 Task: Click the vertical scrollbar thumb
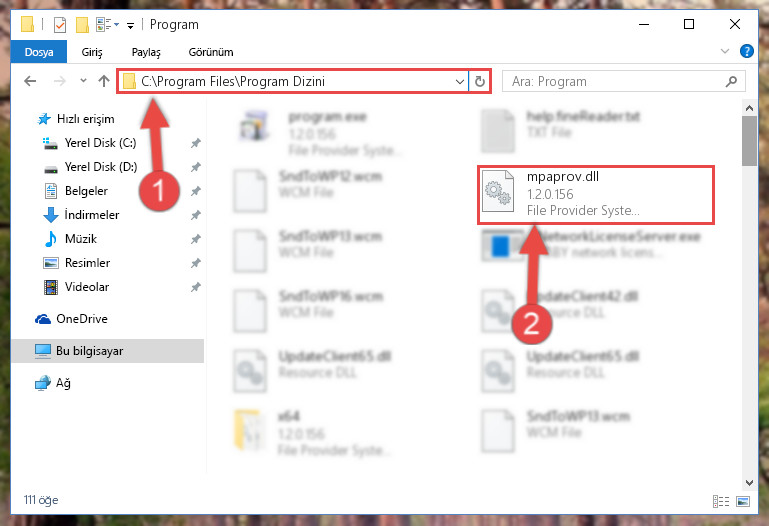click(749, 141)
